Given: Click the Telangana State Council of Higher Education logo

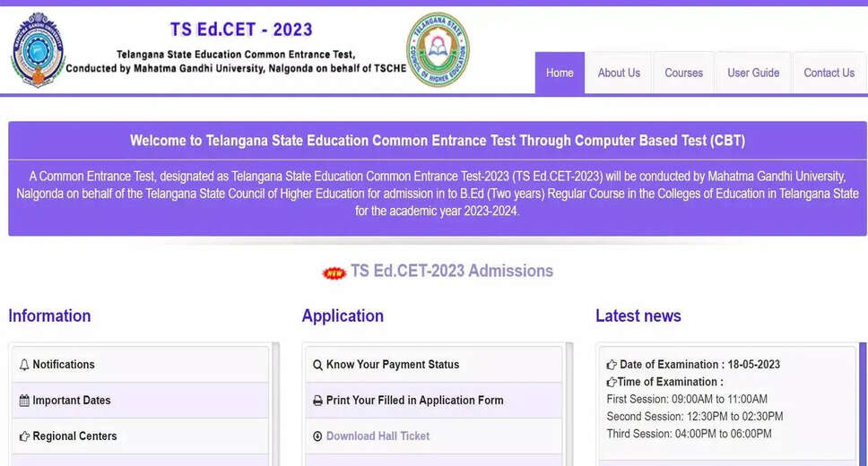Looking at the screenshot, I should [438, 49].
